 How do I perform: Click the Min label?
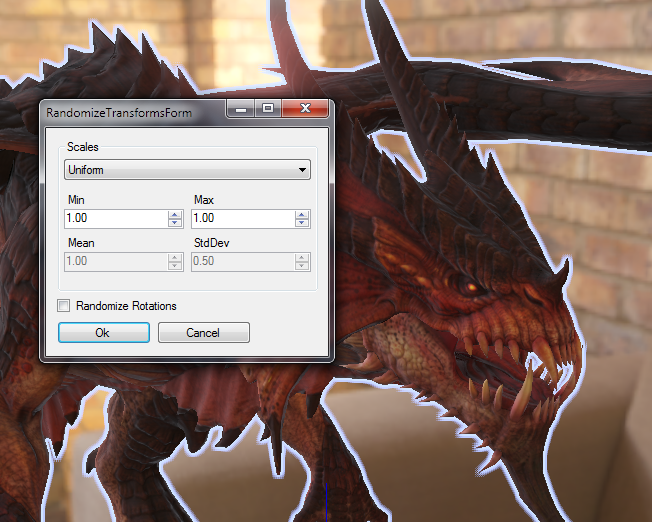pos(76,200)
